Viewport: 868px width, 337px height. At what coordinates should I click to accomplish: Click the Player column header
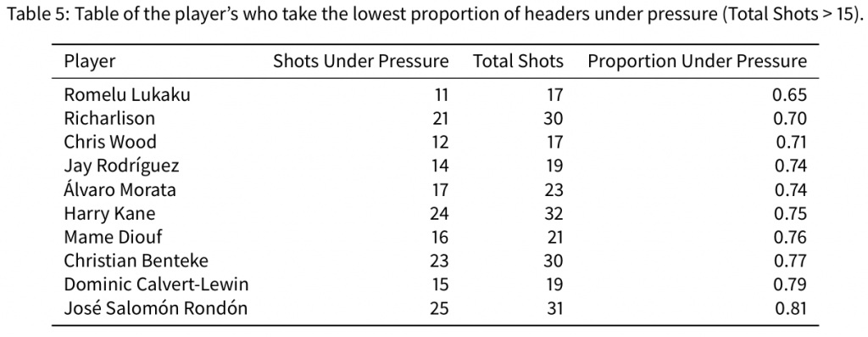tap(90, 61)
